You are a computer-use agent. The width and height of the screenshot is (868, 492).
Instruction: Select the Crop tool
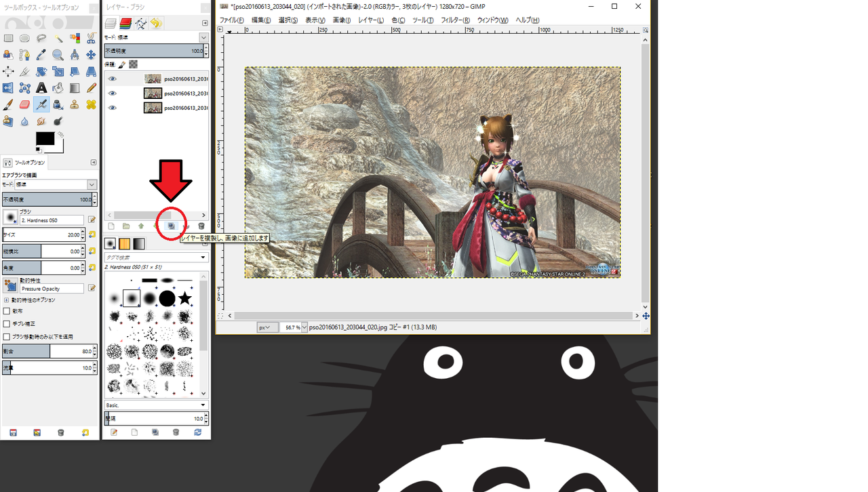[25, 71]
